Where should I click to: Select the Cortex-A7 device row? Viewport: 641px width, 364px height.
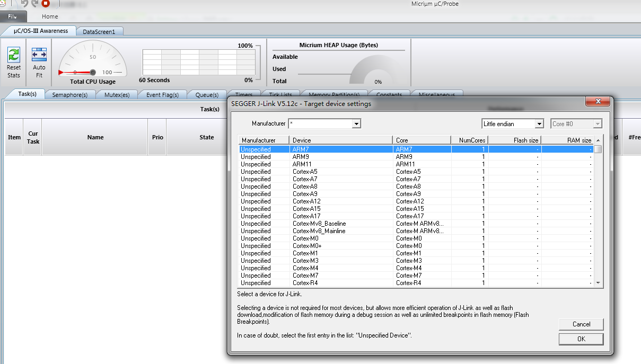point(416,179)
